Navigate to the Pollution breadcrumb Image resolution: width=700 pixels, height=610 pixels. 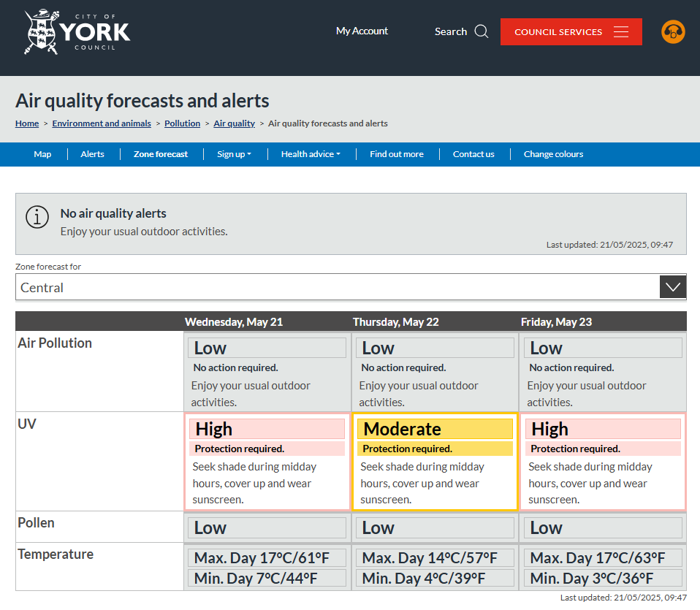click(182, 123)
